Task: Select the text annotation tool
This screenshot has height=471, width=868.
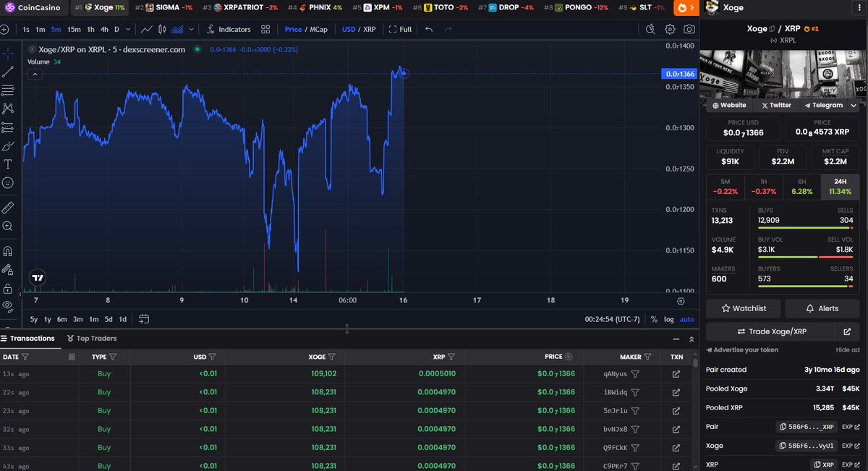Action: [x=8, y=164]
